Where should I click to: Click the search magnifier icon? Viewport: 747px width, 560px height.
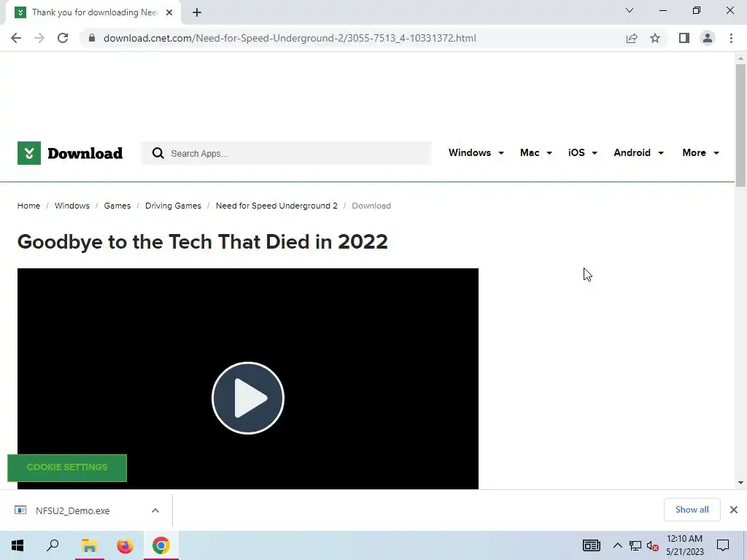(x=158, y=153)
